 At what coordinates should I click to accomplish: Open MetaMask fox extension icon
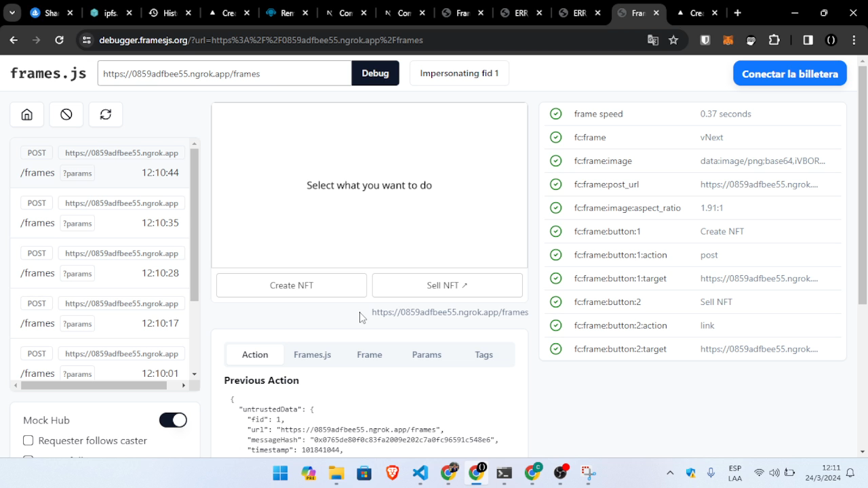(x=728, y=40)
